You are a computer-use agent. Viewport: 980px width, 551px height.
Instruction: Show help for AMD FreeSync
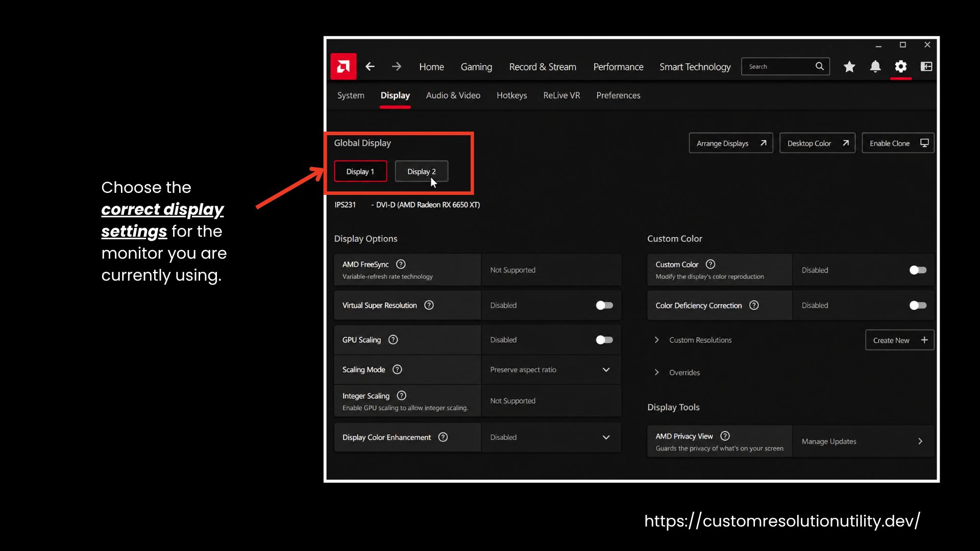pyautogui.click(x=401, y=264)
